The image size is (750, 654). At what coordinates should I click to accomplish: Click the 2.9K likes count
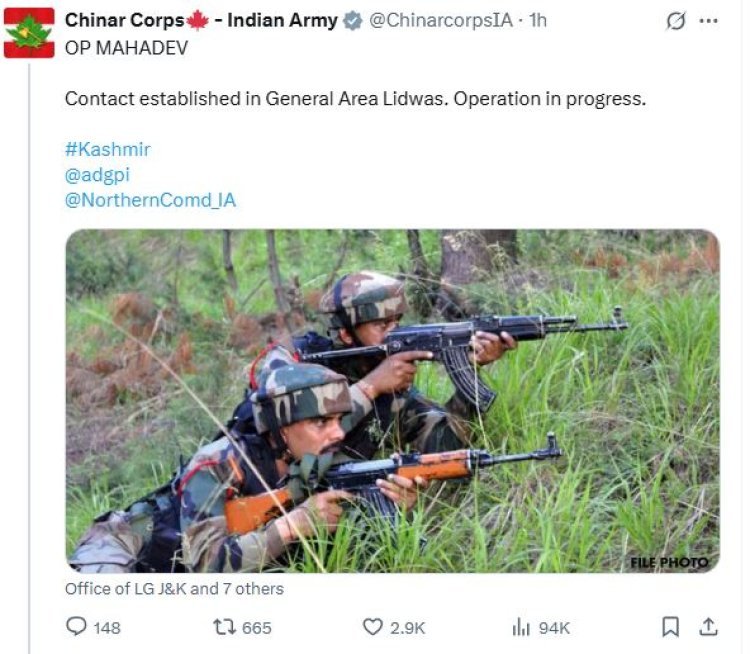click(x=407, y=628)
